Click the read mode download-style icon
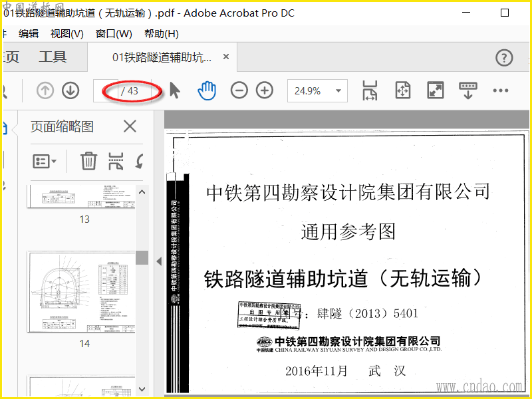 (x=468, y=90)
